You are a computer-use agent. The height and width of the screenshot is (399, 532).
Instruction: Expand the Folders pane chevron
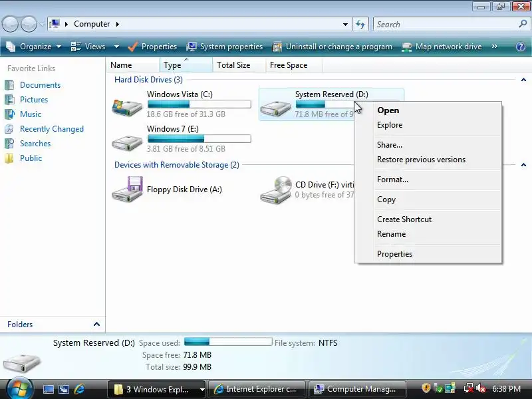click(x=96, y=324)
